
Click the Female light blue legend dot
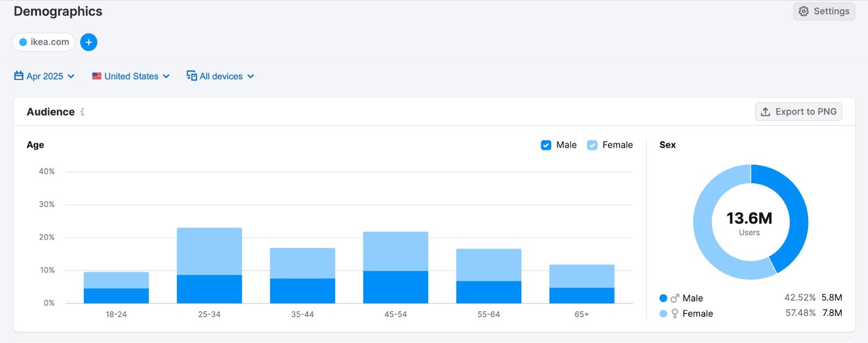[663, 314]
